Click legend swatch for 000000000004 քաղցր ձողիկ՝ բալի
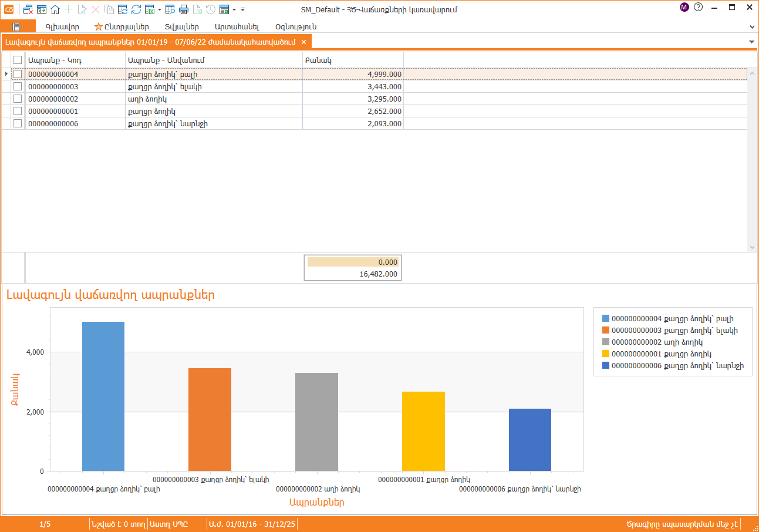 tap(606, 319)
